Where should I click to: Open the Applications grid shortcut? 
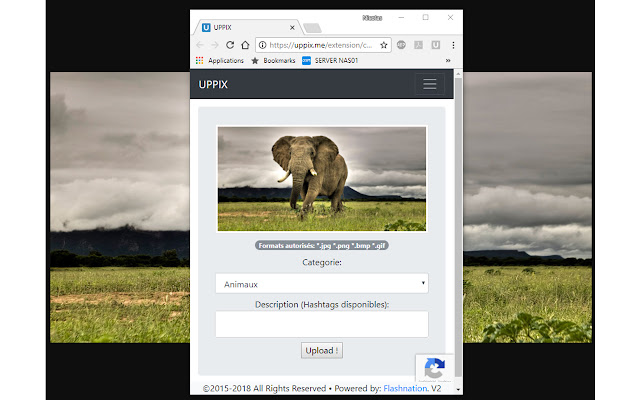coord(220,60)
